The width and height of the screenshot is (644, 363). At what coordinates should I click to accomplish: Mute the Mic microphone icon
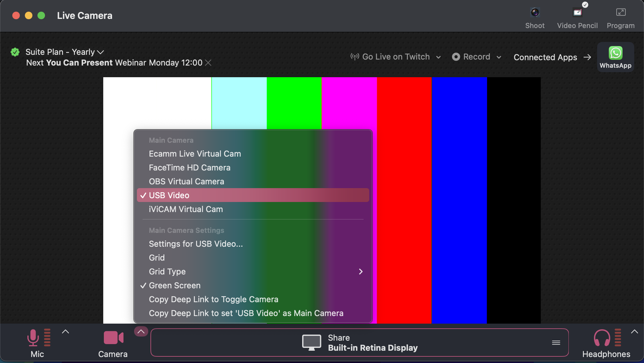click(x=33, y=338)
